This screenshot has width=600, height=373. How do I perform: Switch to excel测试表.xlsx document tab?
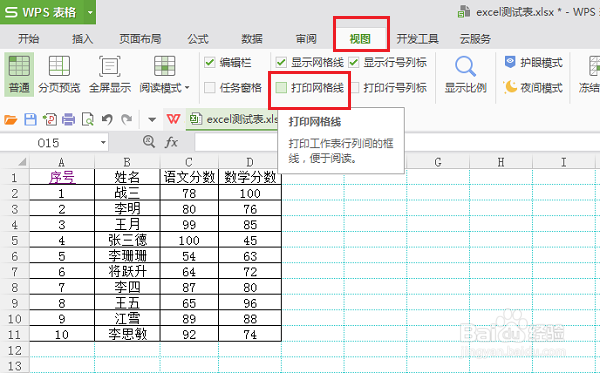[x=233, y=119]
